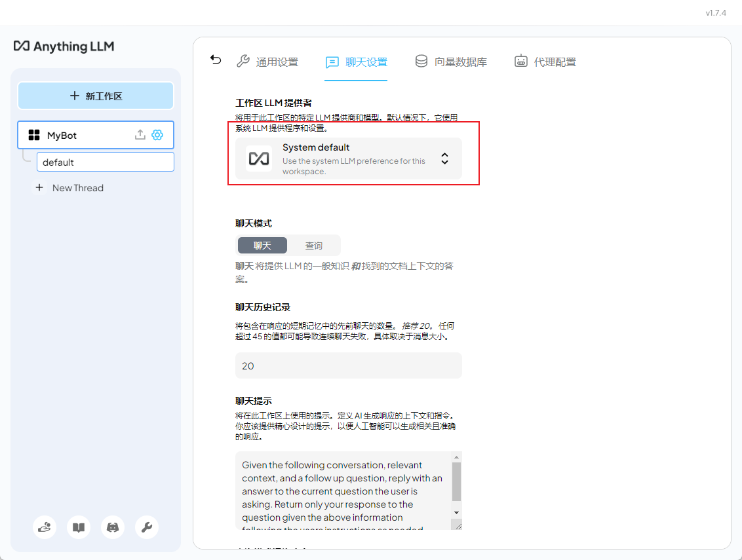
Task: Click the 新工作区 button
Action: tap(96, 96)
